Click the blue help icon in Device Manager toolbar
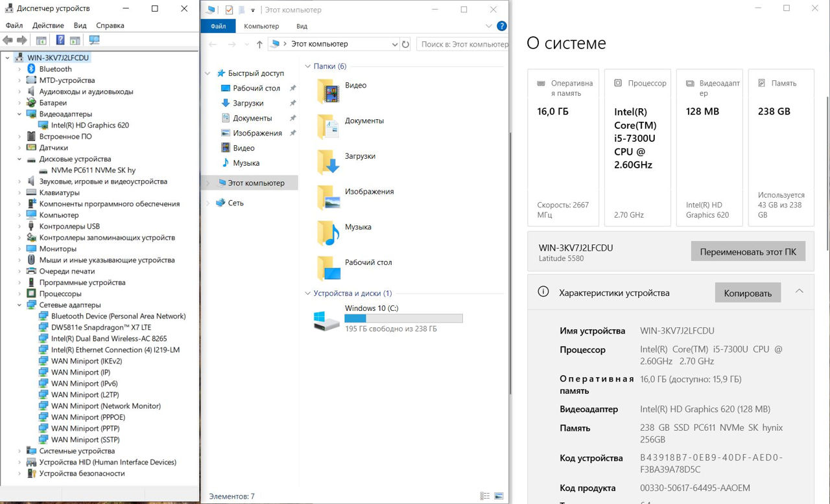 pyautogui.click(x=60, y=40)
